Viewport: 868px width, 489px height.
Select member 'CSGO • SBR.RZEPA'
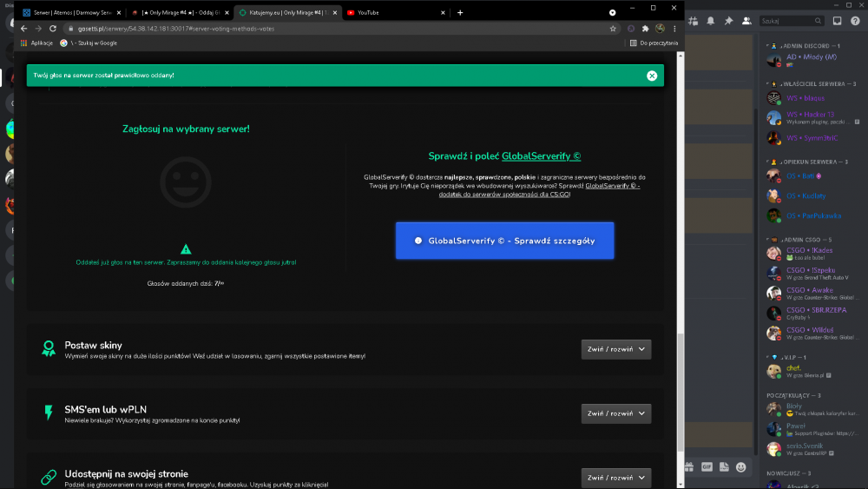(x=812, y=313)
